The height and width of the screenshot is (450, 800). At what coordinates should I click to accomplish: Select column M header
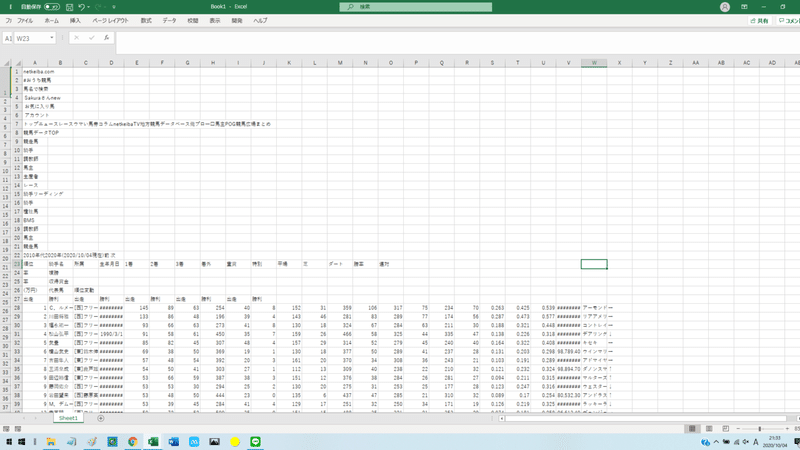pyautogui.click(x=340, y=63)
